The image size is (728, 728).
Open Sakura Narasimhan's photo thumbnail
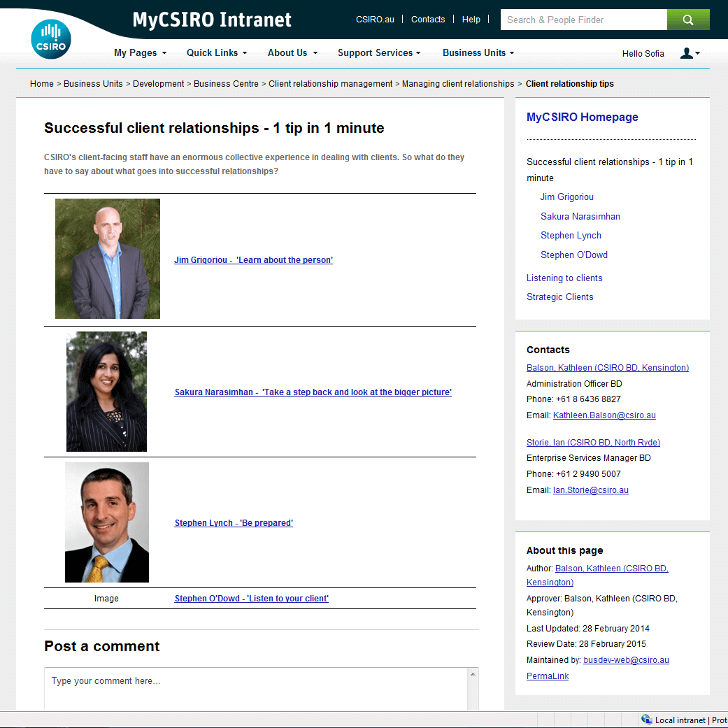107,392
